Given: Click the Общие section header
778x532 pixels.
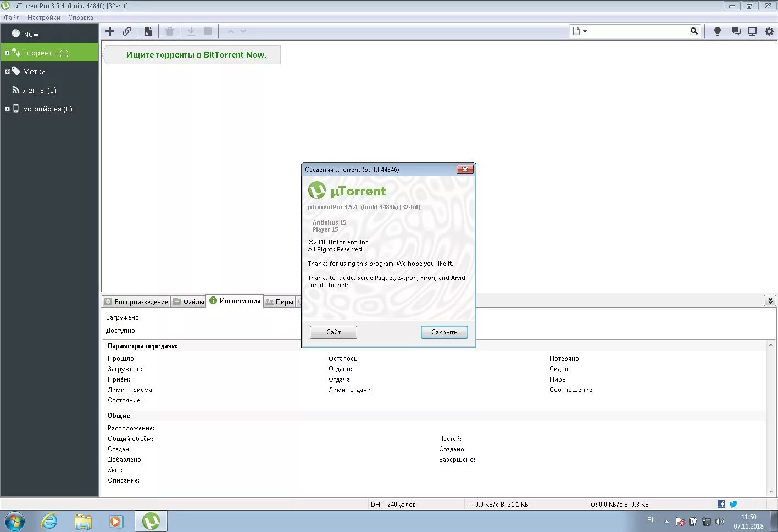Looking at the screenshot, I should tap(119, 416).
